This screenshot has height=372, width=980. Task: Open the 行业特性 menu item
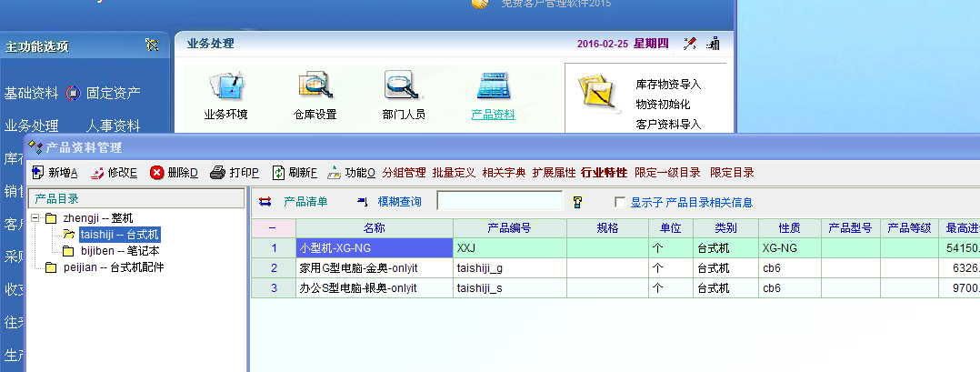(604, 173)
